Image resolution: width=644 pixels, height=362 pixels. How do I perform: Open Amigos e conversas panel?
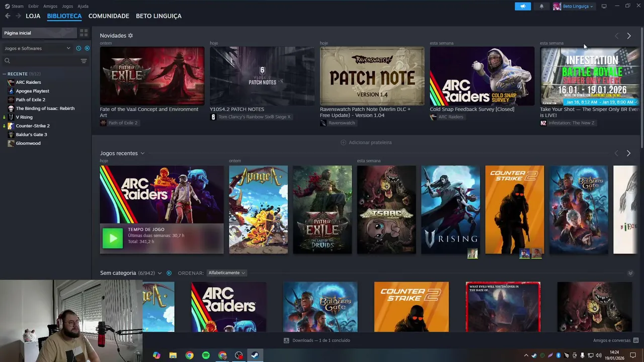pos(616,340)
